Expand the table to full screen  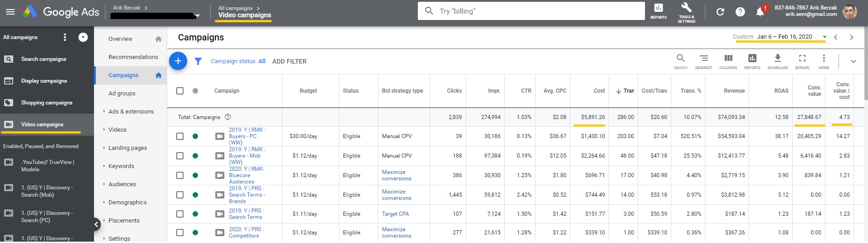(802, 61)
